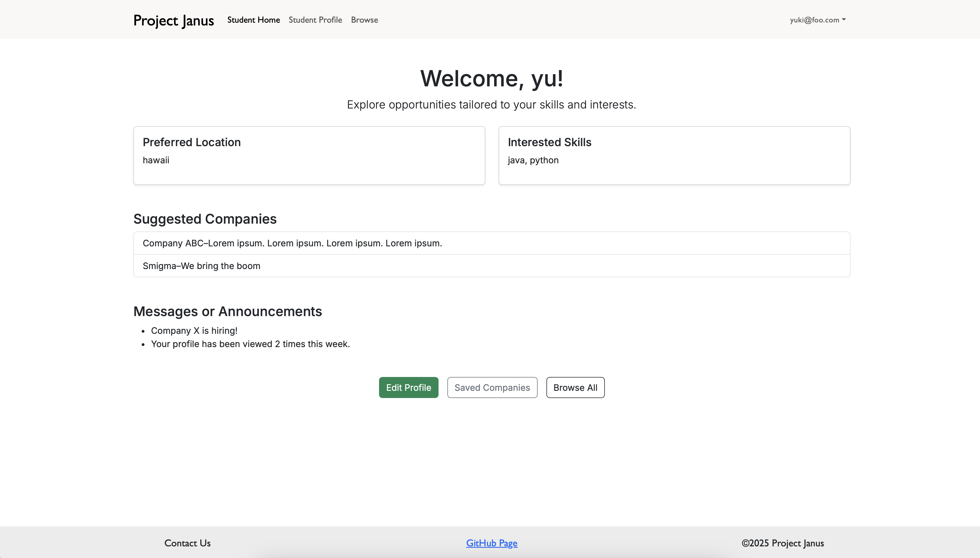Click the Interested Skills card
Screen dimensions: 980x558
[x=674, y=155]
